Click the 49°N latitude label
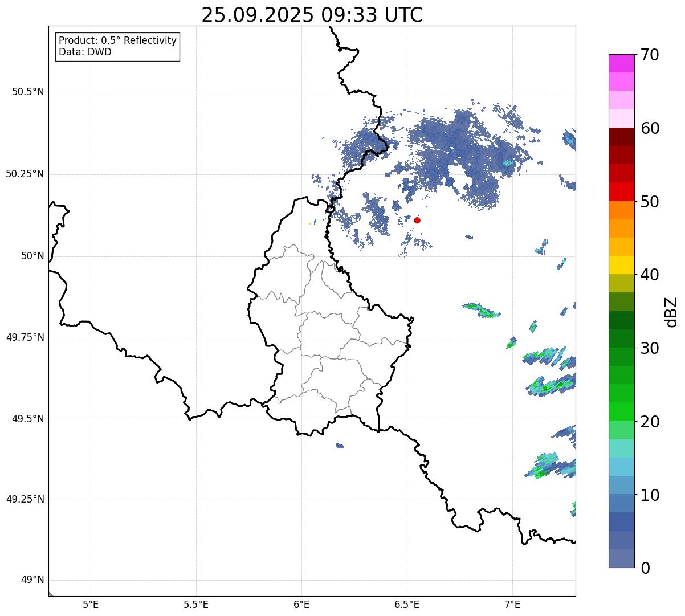 (32, 580)
